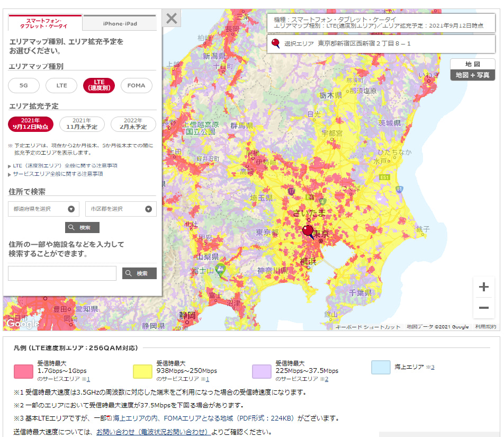The image size is (504, 437).
Task: Focus the address keyword search field
Action: click(x=62, y=273)
